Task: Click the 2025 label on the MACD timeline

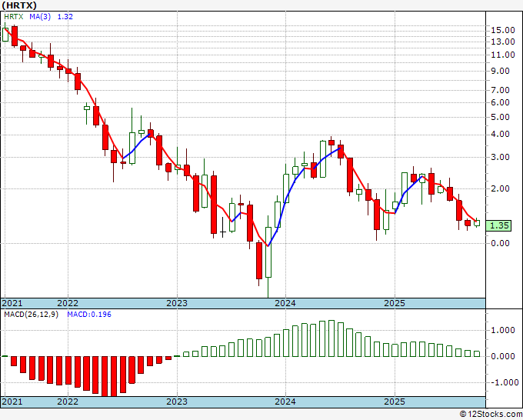Action: point(395,402)
